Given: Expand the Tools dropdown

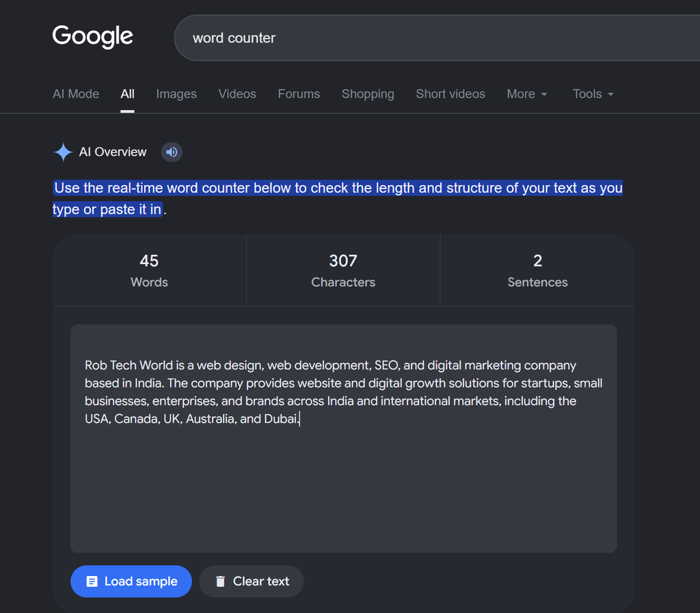Looking at the screenshot, I should (x=593, y=94).
